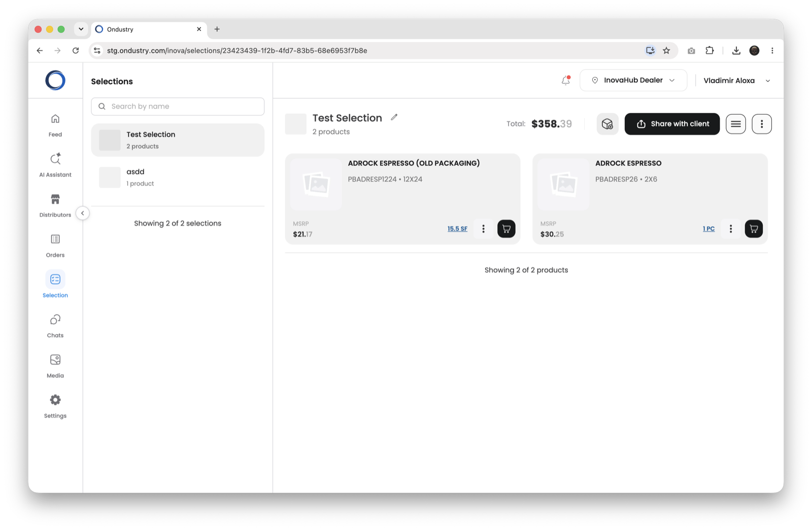Open notifications bell
The height and width of the screenshot is (530, 812).
[566, 80]
